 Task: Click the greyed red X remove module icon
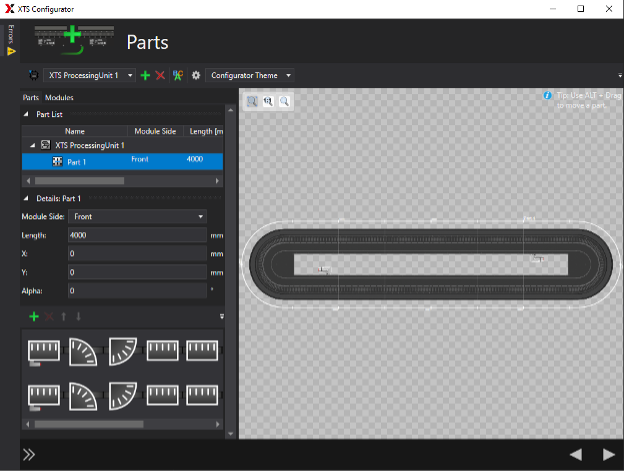pos(49,316)
